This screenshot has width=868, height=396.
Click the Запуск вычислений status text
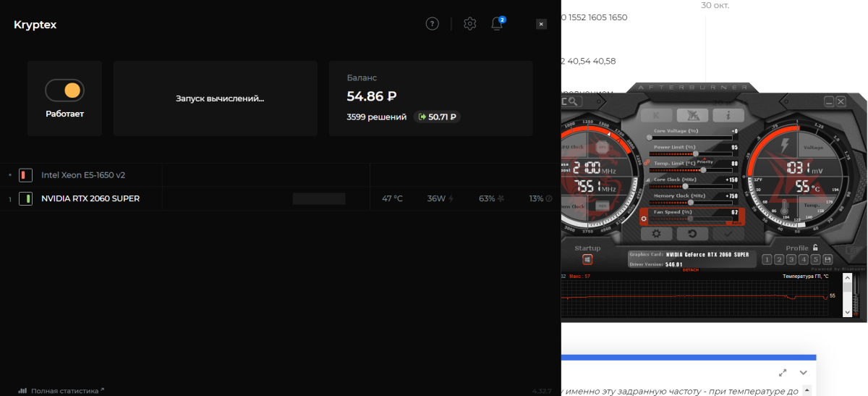point(220,98)
